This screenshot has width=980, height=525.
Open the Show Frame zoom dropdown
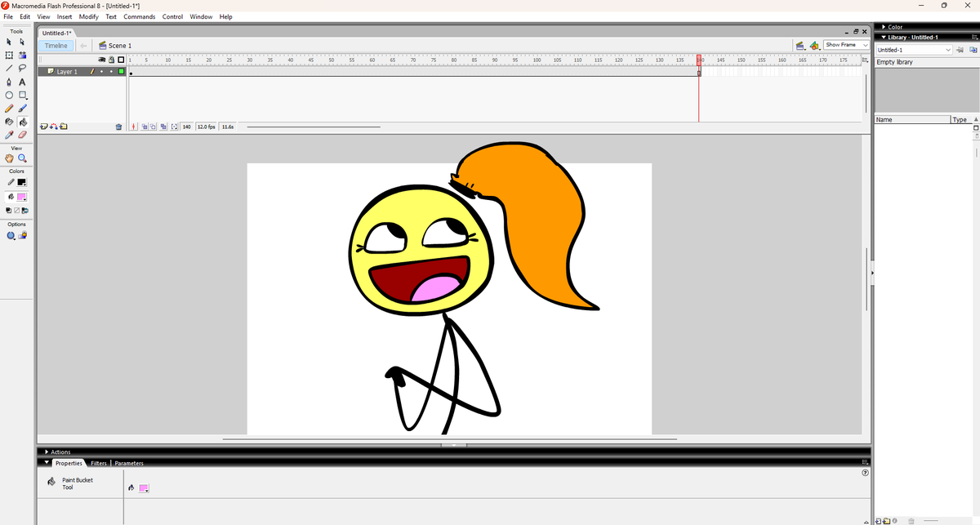click(x=846, y=45)
